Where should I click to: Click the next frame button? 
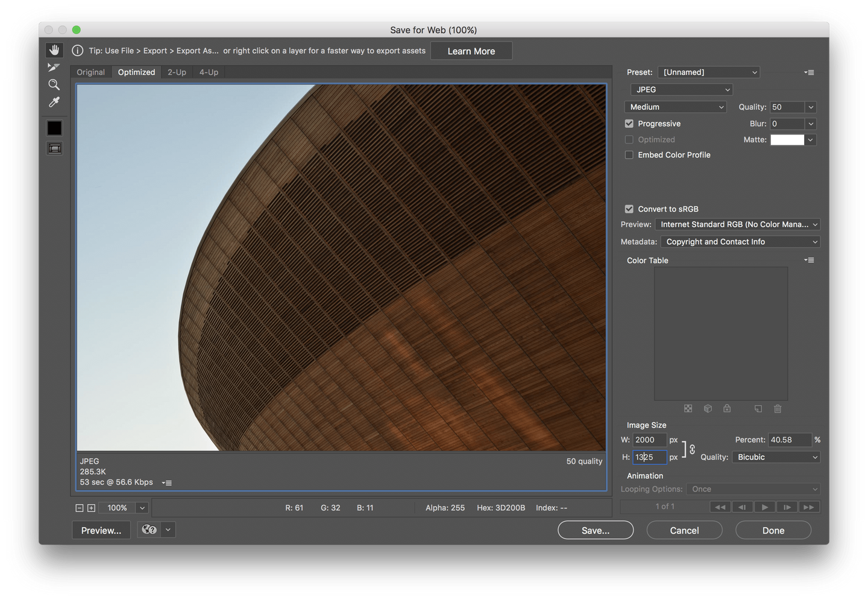tap(787, 507)
